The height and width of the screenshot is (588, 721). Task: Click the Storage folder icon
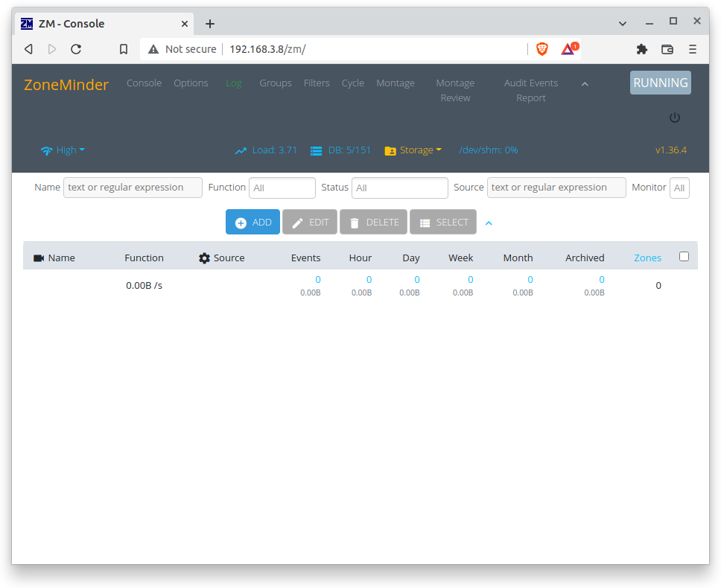point(390,150)
